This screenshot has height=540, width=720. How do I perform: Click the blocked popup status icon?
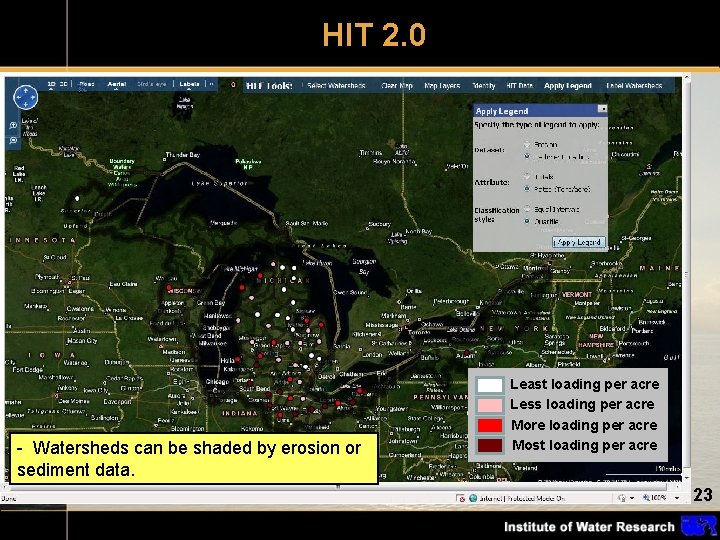(460, 498)
